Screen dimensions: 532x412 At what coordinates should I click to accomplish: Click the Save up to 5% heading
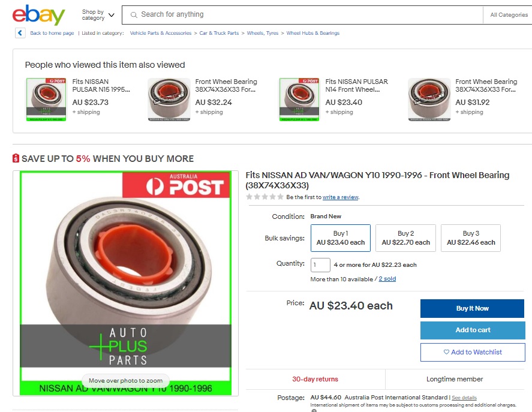click(x=107, y=158)
